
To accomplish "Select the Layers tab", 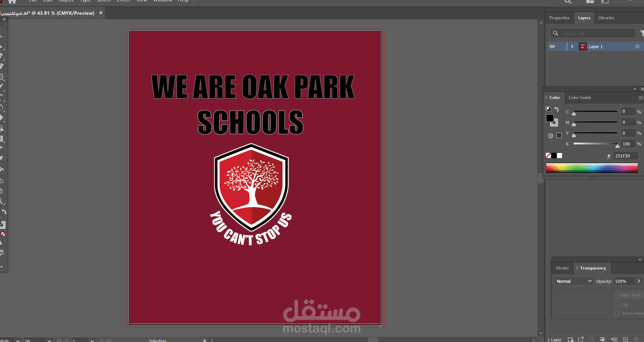I will point(584,18).
